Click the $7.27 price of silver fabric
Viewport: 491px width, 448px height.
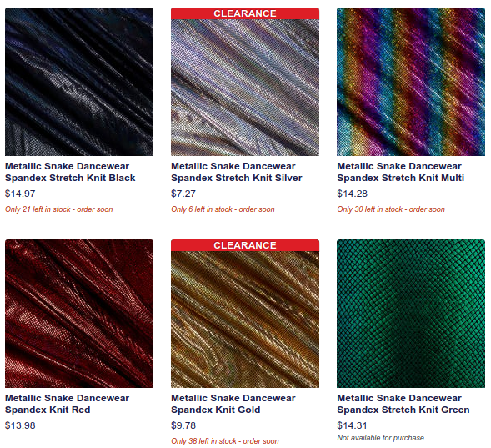point(183,194)
